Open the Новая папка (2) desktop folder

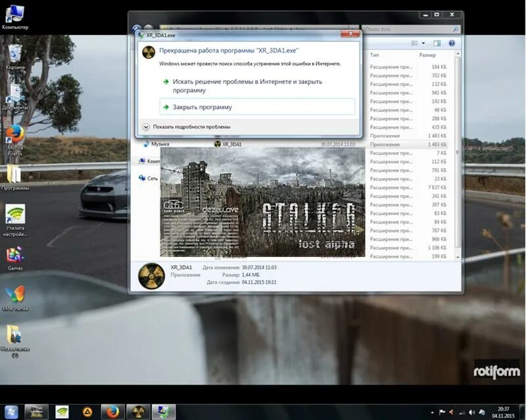pyautogui.click(x=14, y=342)
